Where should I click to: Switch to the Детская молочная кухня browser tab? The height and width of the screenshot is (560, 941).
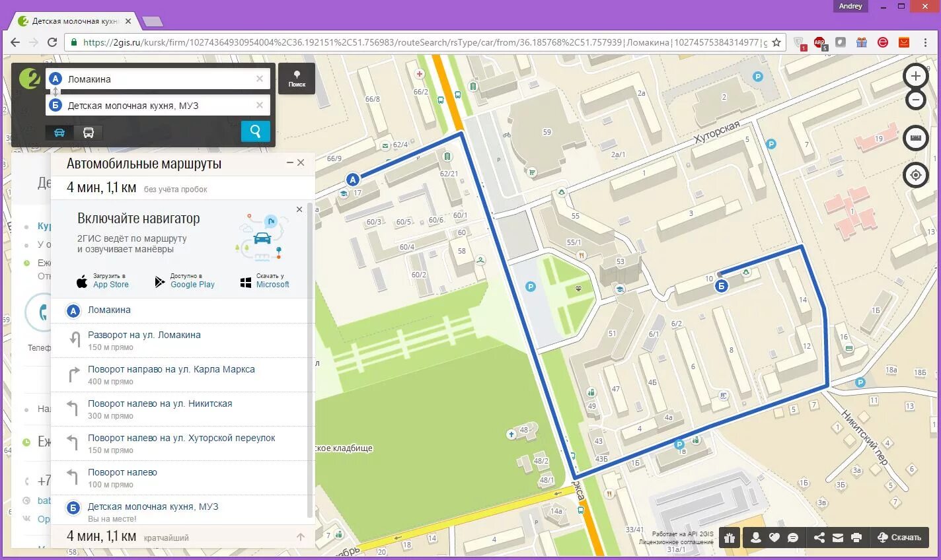pyautogui.click(x=74, y=21)
